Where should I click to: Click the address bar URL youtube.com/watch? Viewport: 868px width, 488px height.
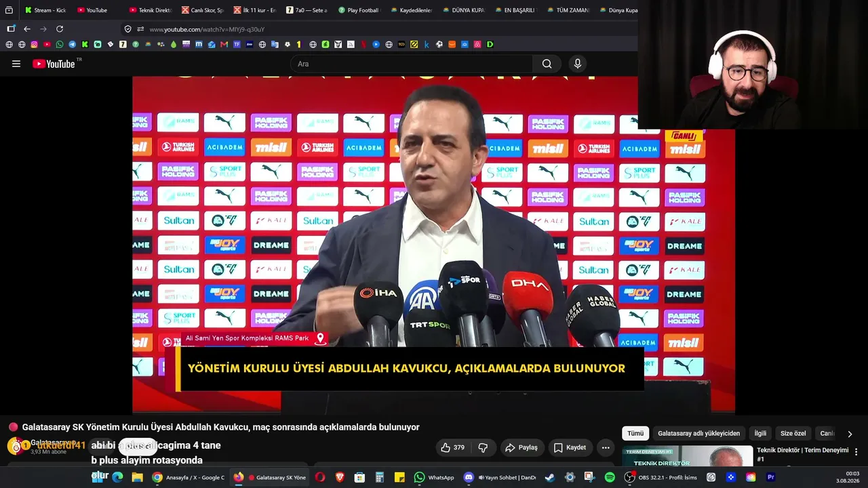(x=207, y=29)
